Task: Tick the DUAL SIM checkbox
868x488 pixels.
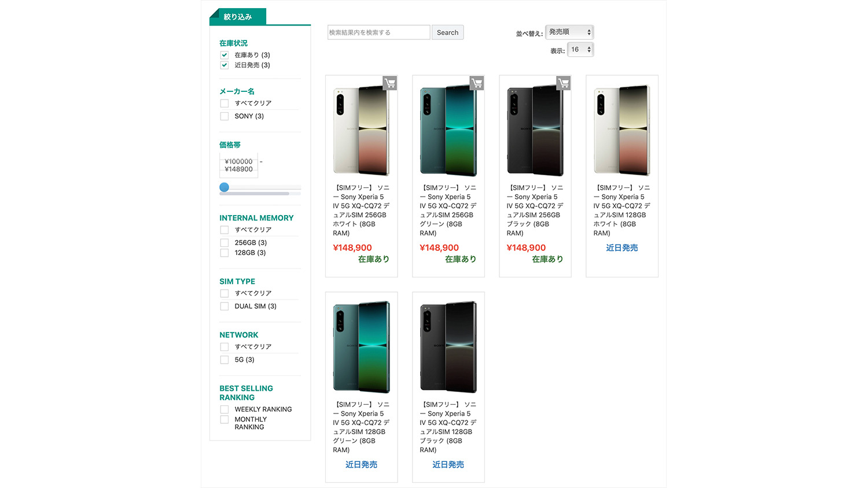Action: [x=225, y=306]
